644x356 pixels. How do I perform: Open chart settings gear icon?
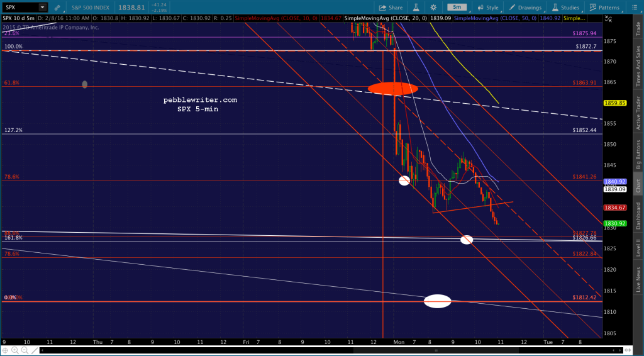433,8
